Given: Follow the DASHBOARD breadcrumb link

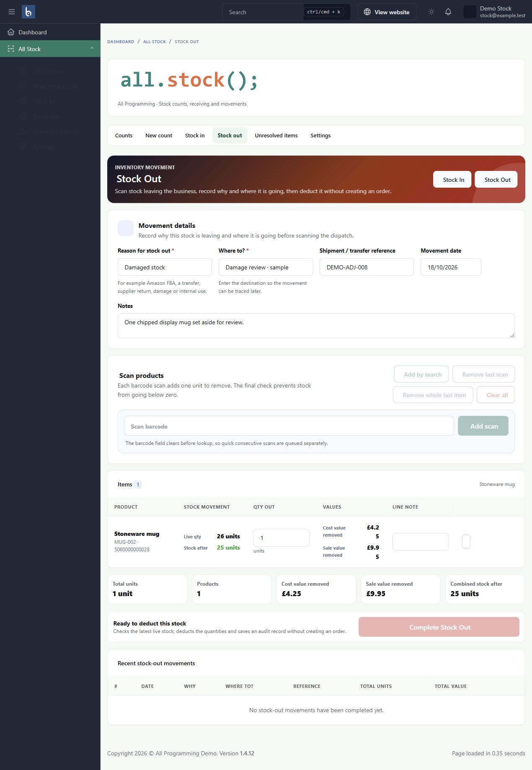Looking at the screenshot, I should [x=121, y=42].
